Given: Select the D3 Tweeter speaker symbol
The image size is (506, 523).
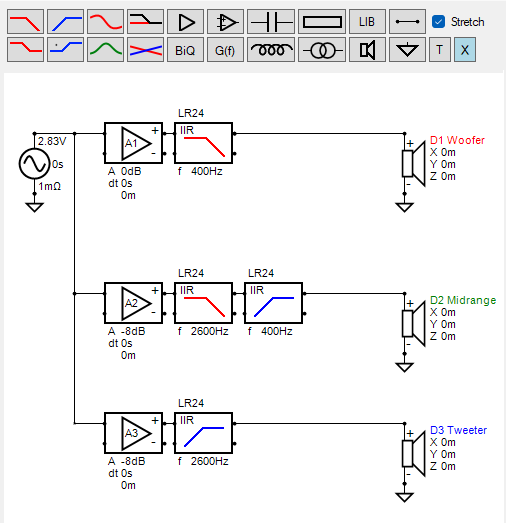Looking at the screenshot, I should (x=414, y=454).
